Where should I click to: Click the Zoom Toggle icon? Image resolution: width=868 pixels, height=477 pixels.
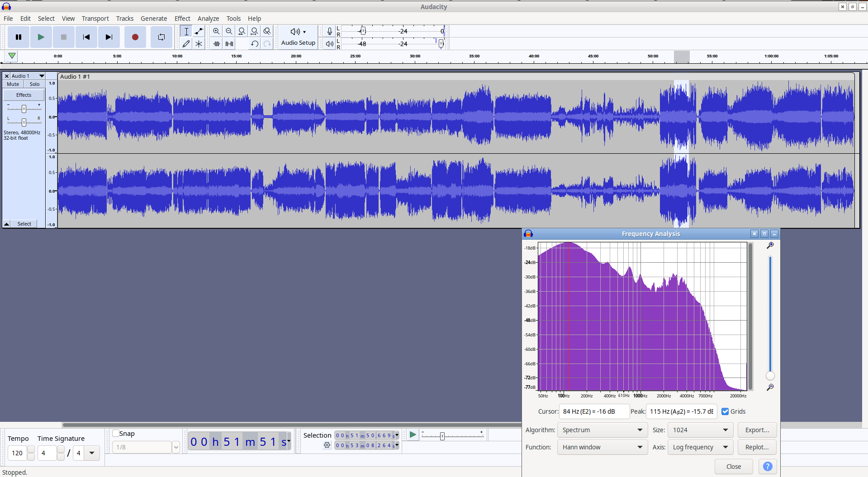pos(267,31)
